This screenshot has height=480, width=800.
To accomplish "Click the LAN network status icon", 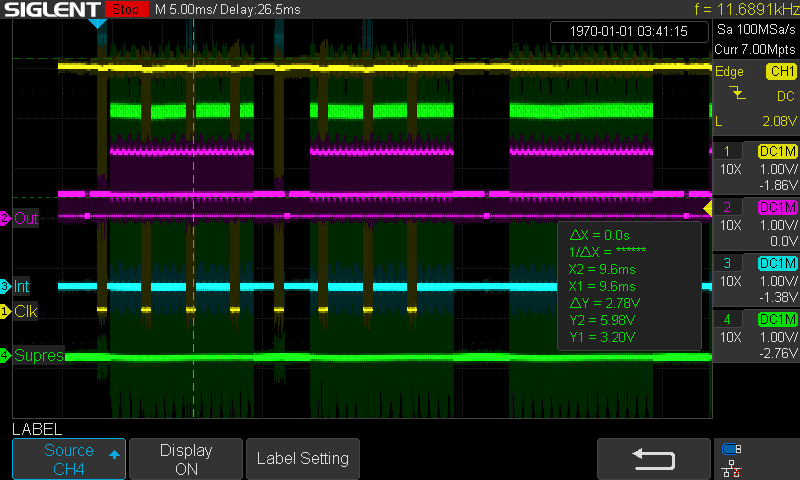I will pyautogui.click(x=731, y=467).
